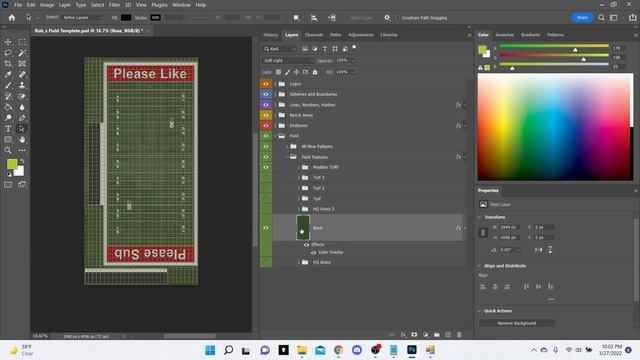Click the delete layer trash icon
This screenshot has height=360, width=640.
pyautogui.click(x=459, y=335)
